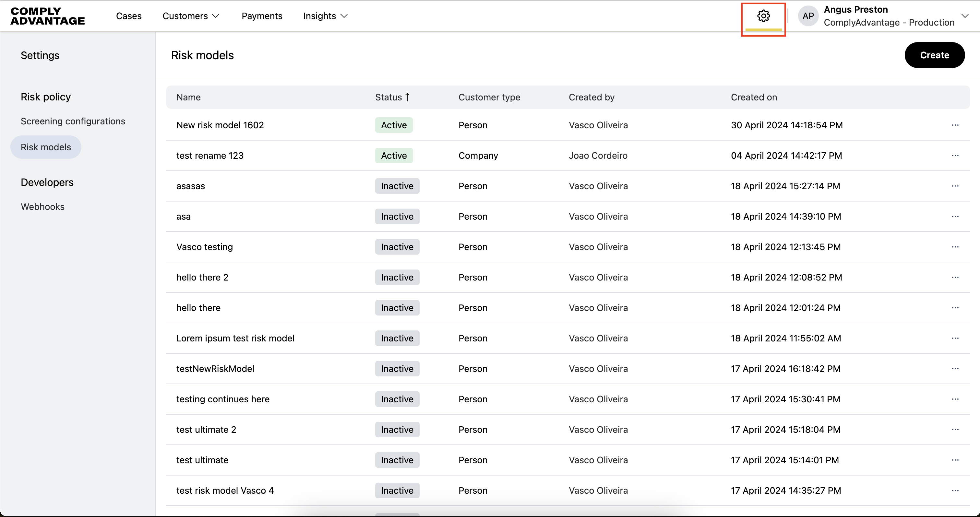Open the actions menu for test ultimate
Screen dimensions: 980x517
point(955,460)
